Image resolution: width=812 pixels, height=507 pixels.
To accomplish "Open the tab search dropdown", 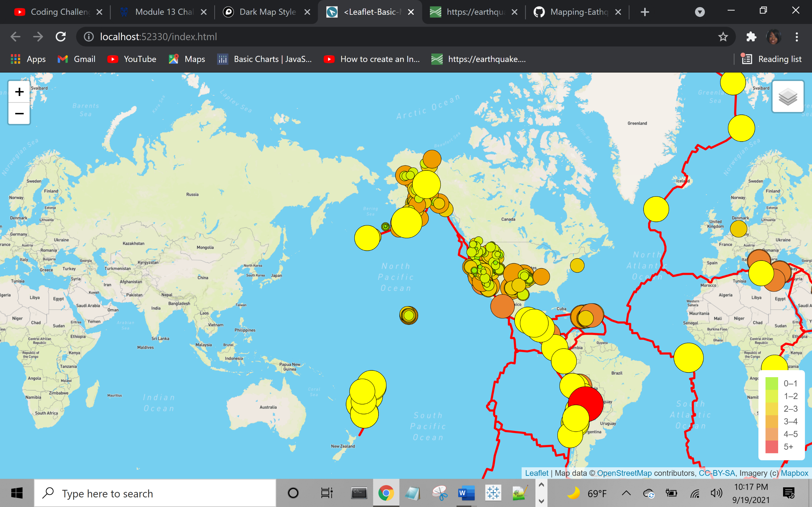I will pos(700,12).
